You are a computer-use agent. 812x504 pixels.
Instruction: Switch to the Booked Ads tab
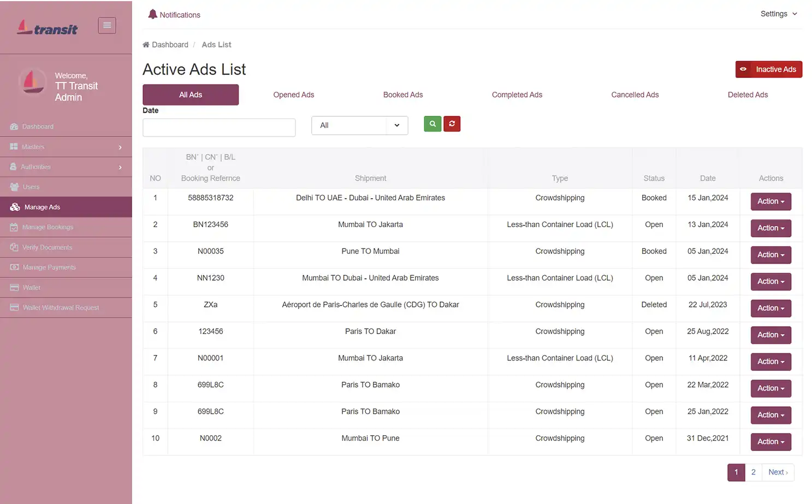pyautogui.click(x=402, y=94)
